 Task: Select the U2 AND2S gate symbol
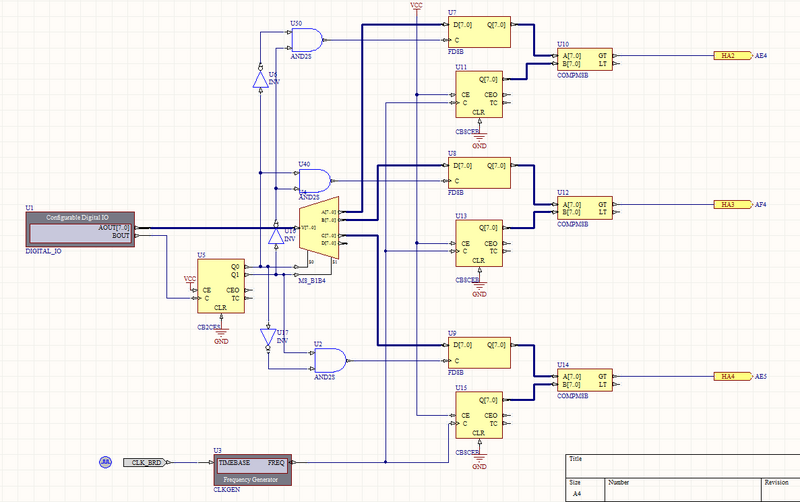tap(330, 360)
